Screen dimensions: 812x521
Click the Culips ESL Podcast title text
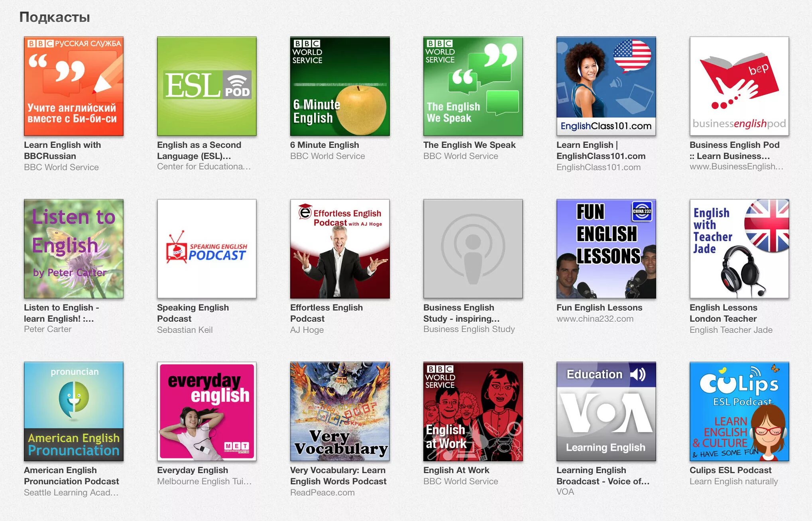(730, 470)
